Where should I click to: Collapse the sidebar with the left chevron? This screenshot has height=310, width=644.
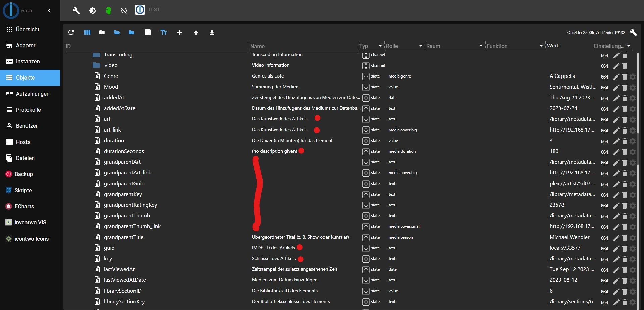click(49, 11)
